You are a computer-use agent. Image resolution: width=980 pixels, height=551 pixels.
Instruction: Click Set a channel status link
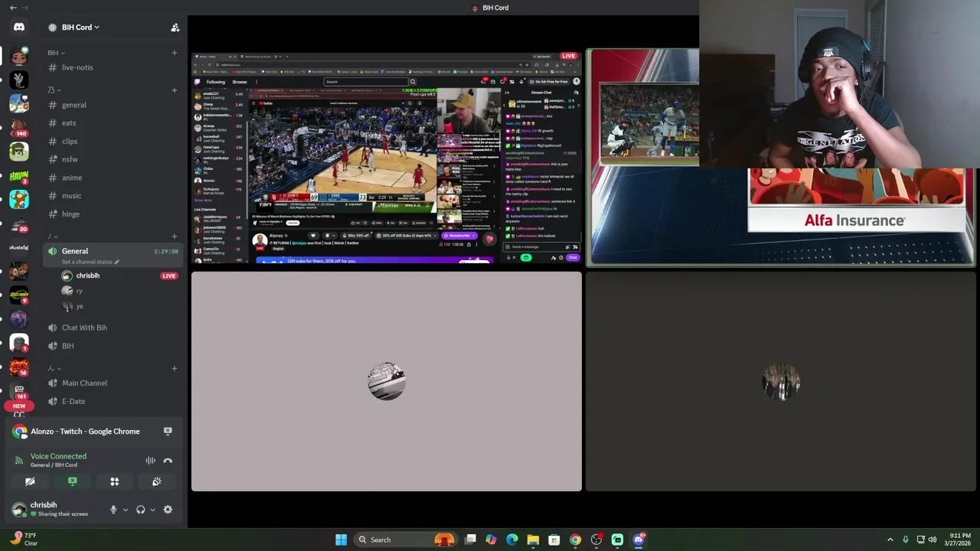(90, 262)
